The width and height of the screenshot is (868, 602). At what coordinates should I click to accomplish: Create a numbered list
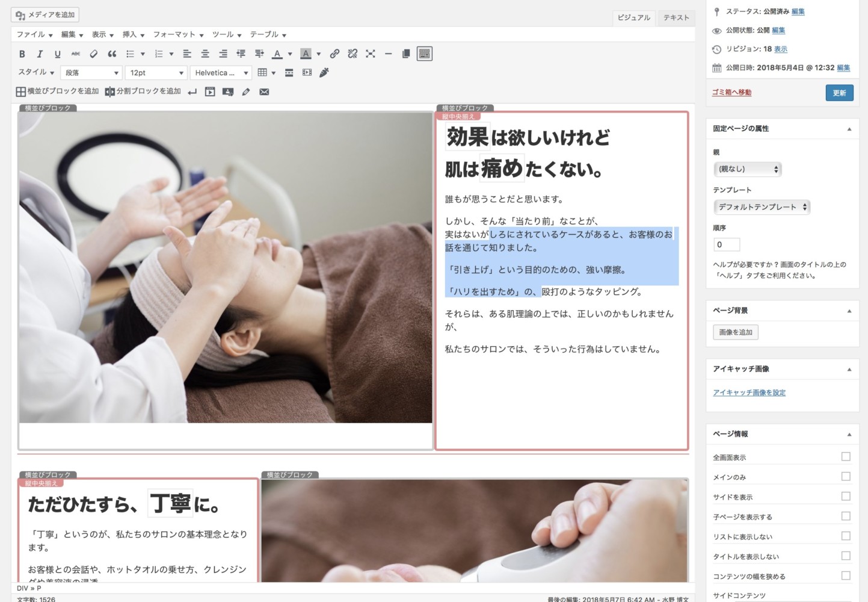pyautogui.click(x=159, y=54)
